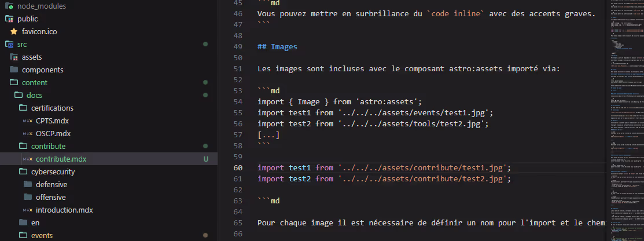The height and width of the screenshot is (241, 644).
Task: Click the certifications folder icon
Action: click(x=23, y=108)
